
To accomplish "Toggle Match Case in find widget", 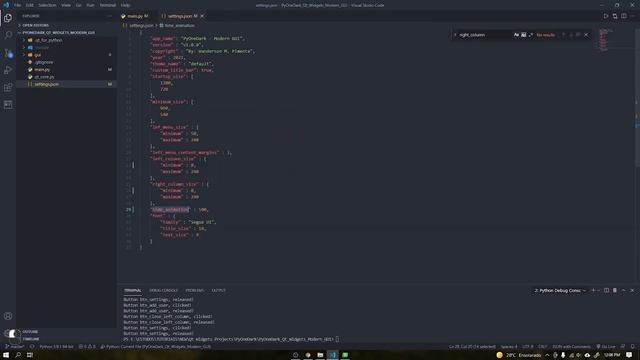I will click(x=516, y=35).
